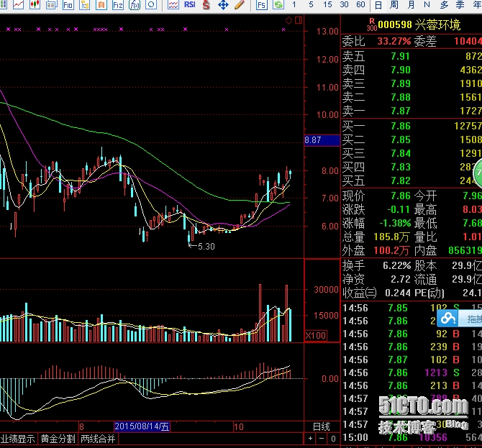Select the RSI indicator icon

click(190, 4)
